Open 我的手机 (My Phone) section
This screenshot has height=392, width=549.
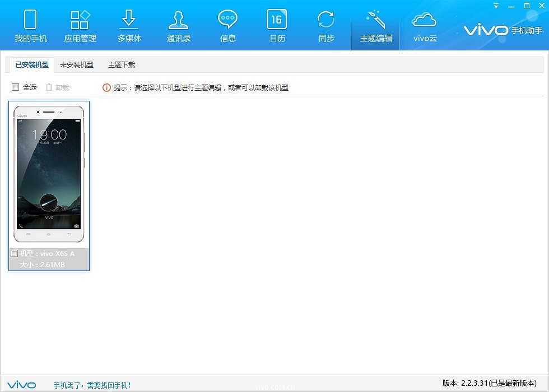[31, 26]
